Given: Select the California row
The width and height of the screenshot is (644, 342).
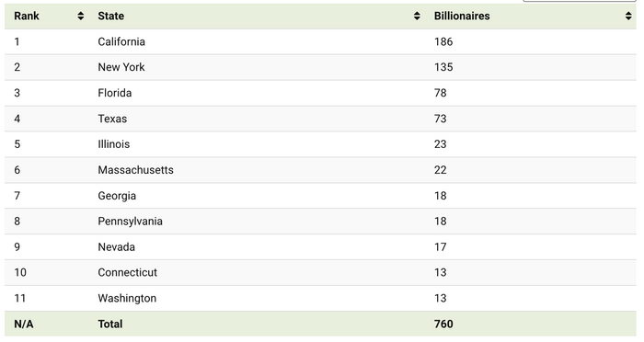Looking at the screenshot, I should 320,42.
